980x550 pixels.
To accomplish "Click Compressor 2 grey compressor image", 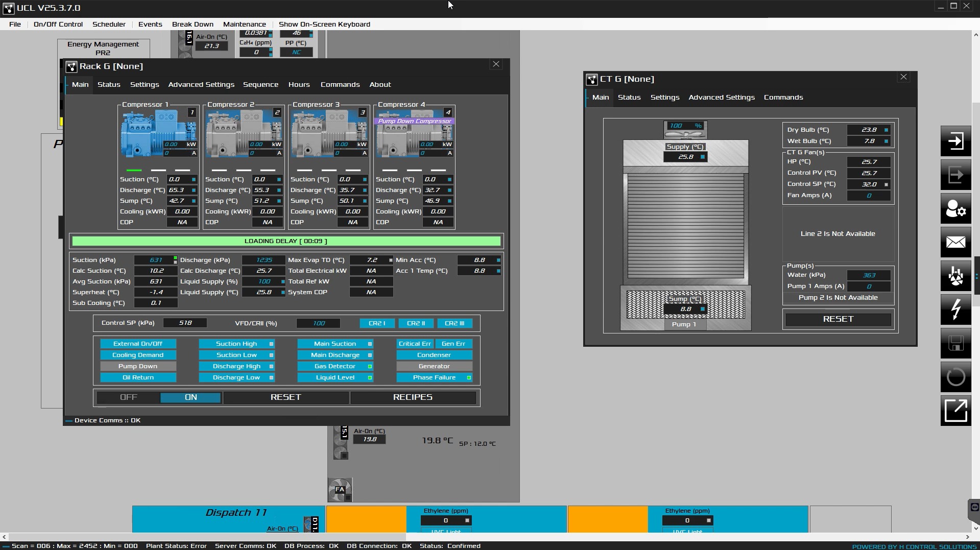I will [244, 133].
